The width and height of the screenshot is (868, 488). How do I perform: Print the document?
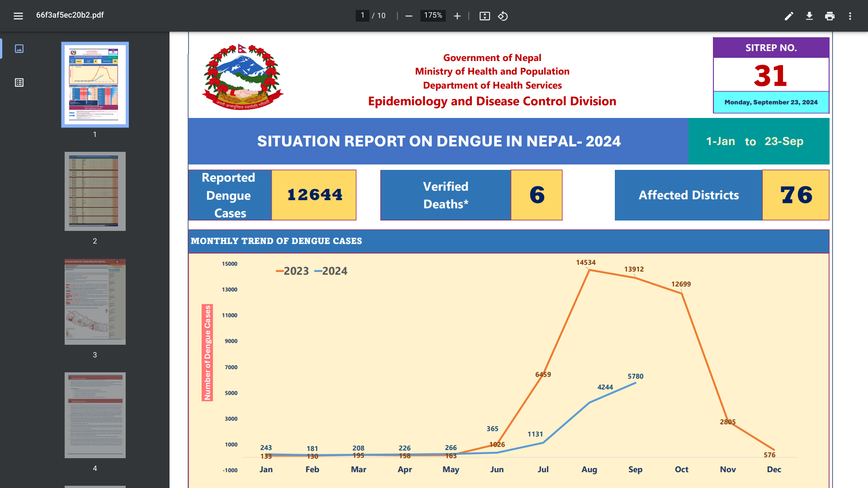[830, 16]
